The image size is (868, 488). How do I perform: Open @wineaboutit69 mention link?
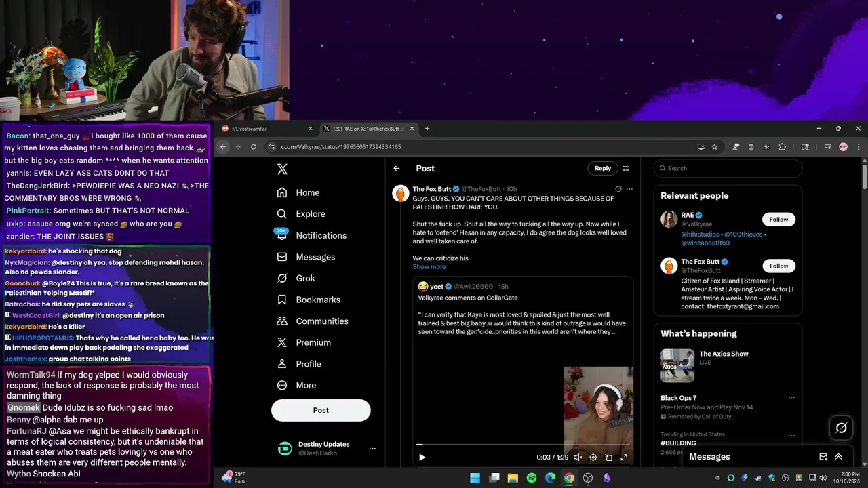click(x=705, y=243)
